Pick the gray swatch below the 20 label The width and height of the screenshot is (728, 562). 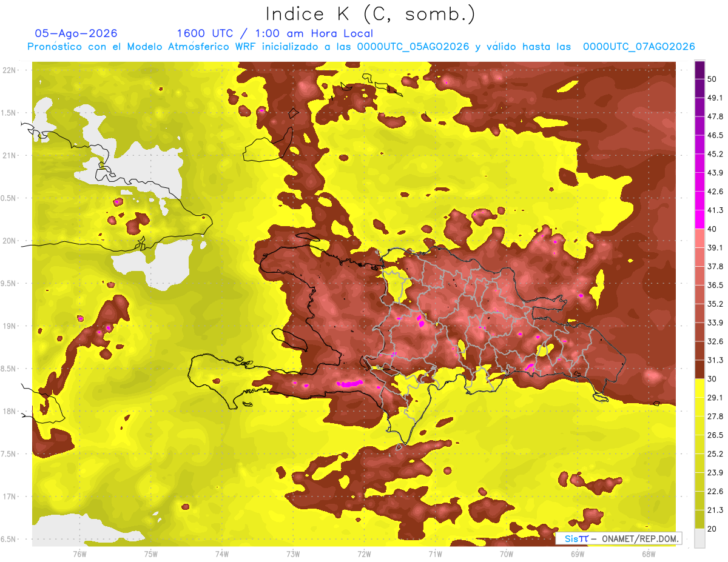(x=699, y=538)
